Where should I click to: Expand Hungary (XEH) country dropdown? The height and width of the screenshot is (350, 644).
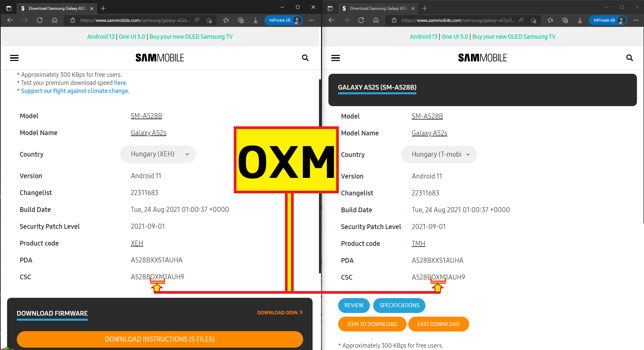(158, 154)
